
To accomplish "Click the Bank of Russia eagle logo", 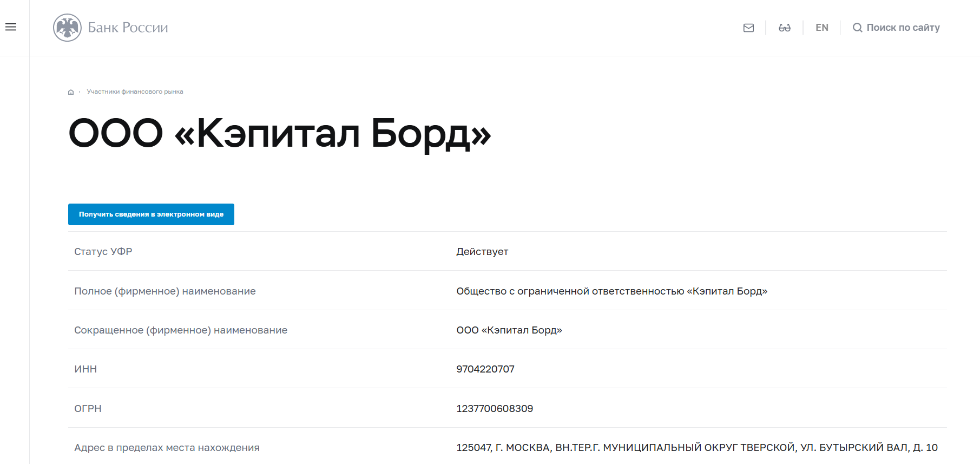I will [x=67, y=28].
